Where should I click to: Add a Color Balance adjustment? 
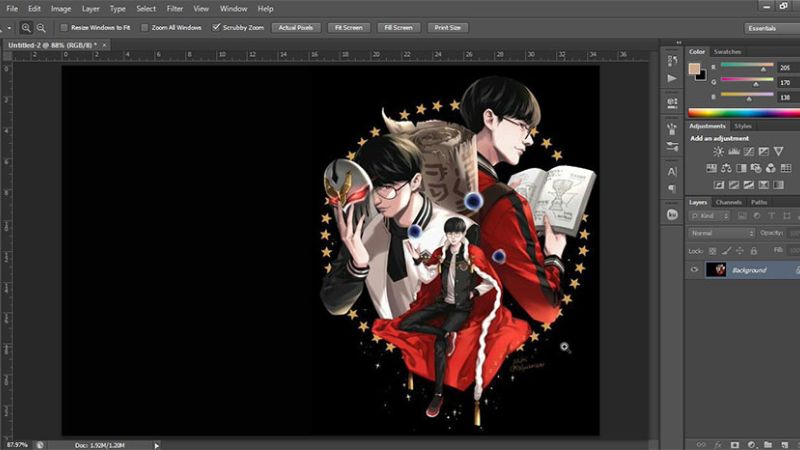[x=726, y=168]
